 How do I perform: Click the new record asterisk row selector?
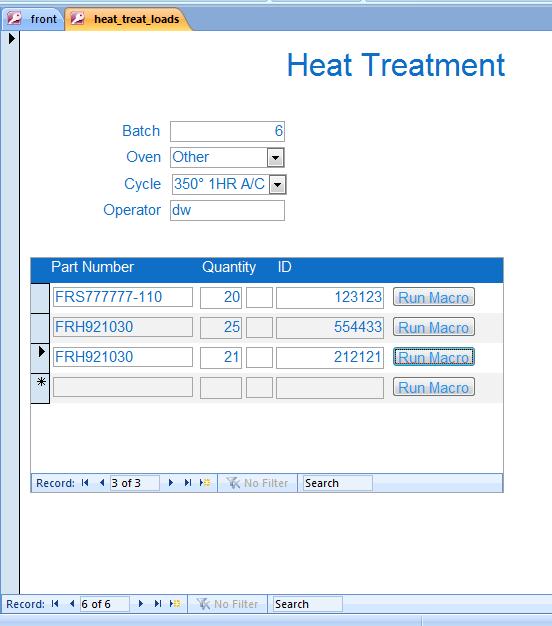(40, 388)
